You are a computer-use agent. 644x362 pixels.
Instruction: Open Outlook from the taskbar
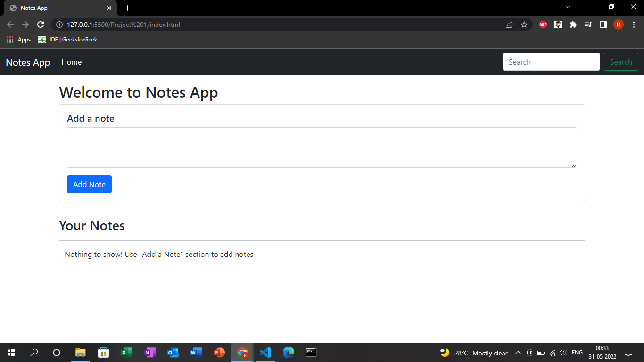[173, 353]
